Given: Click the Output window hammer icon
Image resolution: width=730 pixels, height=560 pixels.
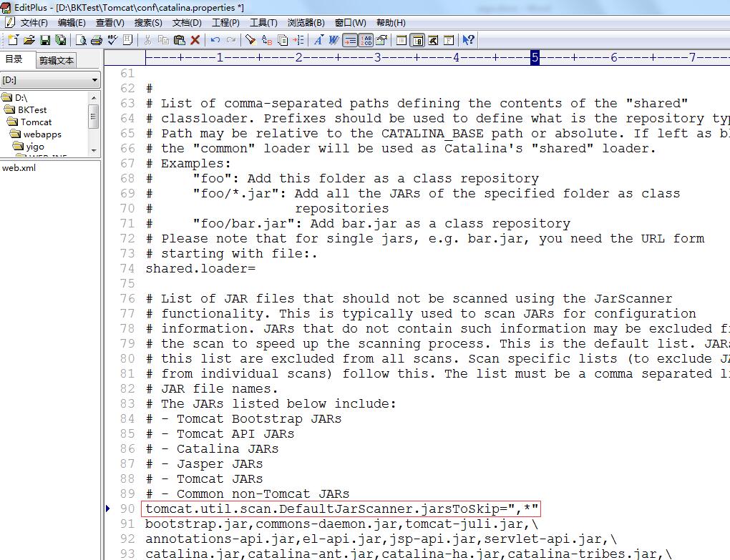Looking at the screenshot, I should pos(434,40).
